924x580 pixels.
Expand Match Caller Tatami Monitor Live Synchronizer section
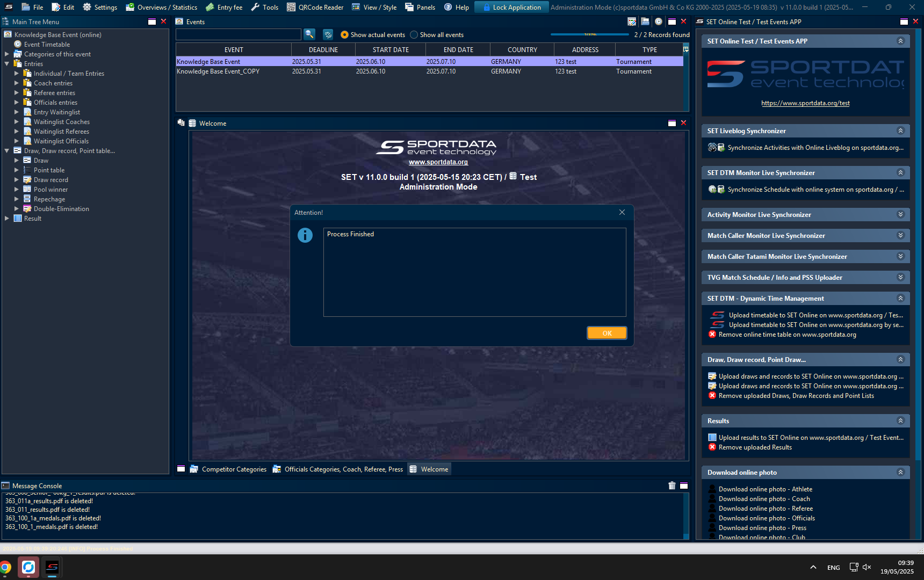901,256
